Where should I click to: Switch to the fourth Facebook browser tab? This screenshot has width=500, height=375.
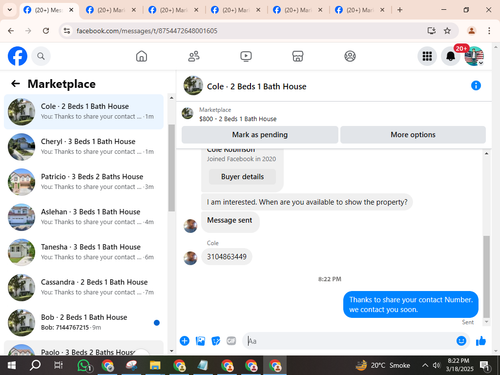point(236,10)
